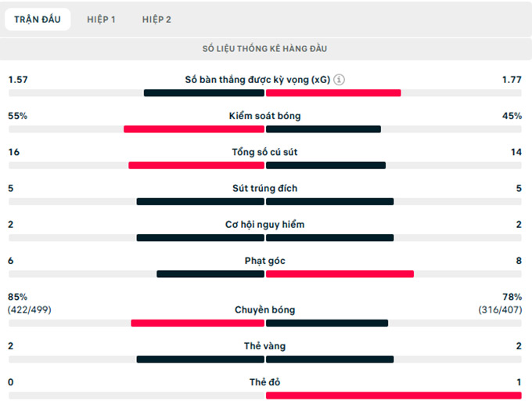Click the Thẻ đỏ stat label

[x=264, y=382]
